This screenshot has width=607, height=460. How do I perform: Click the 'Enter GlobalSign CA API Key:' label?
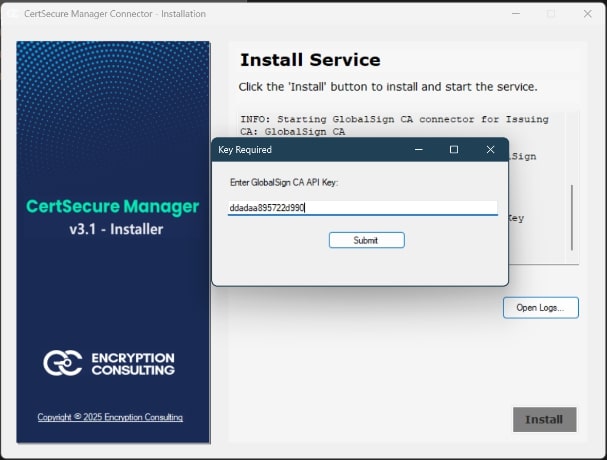(x=284, y=182)
